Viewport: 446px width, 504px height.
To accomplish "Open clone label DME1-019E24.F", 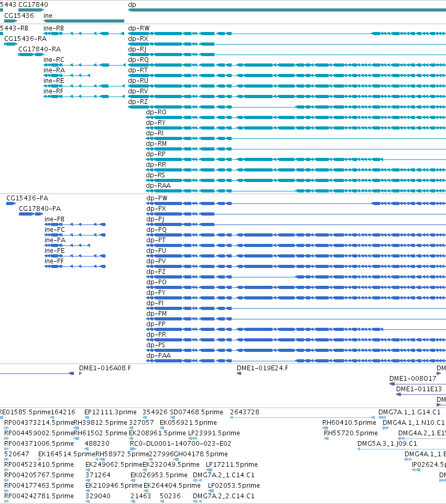I will coord(263,368).
